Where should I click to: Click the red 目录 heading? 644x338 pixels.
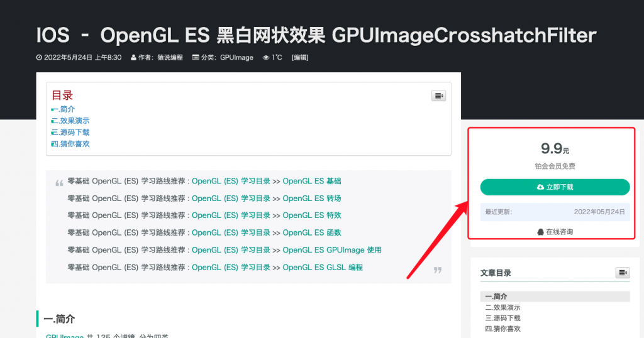62,95
